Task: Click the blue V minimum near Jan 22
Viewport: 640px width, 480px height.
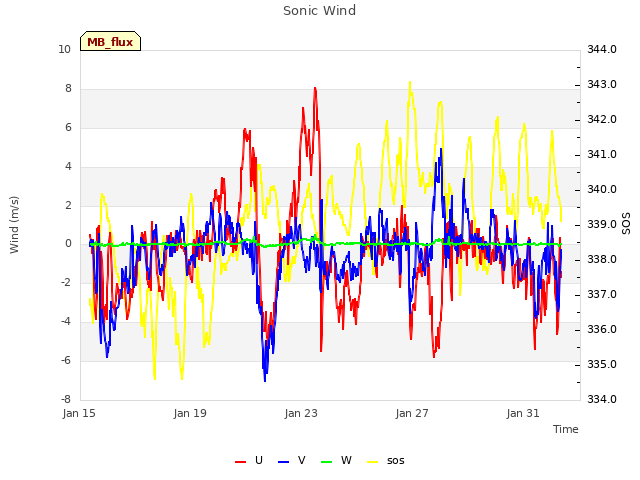Action: 265,380
